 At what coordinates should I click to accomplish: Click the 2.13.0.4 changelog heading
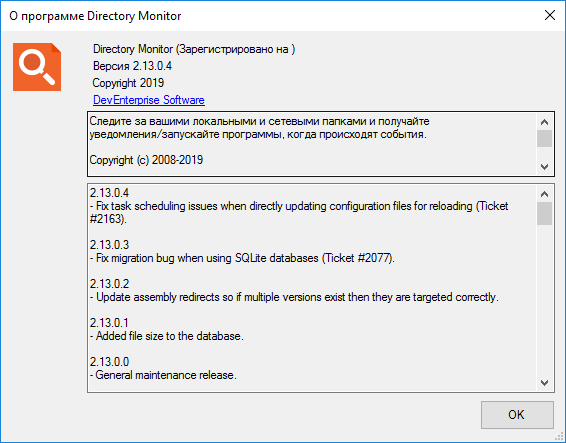pyautogui.click(x=109, y=192)
